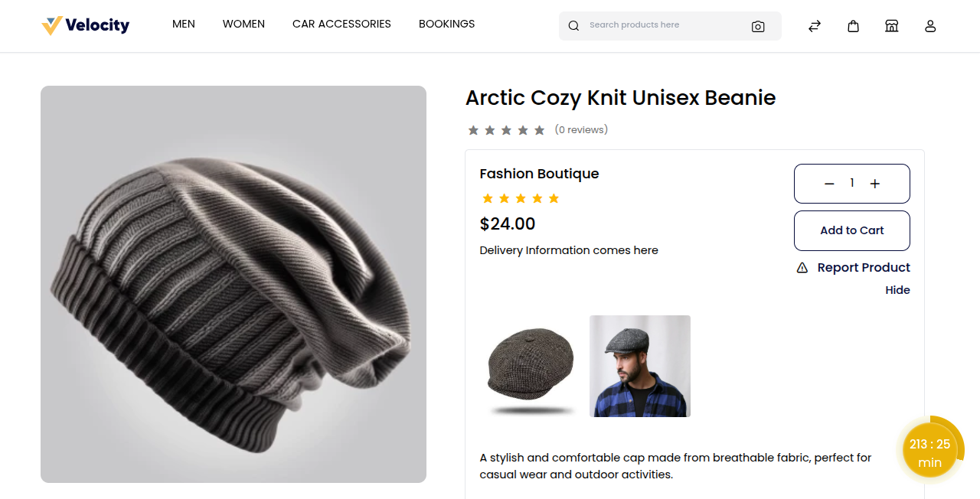Hide the delivery information section
This screenshot has width=980, height=499.
pyautogui.click(x=897, y=290)
